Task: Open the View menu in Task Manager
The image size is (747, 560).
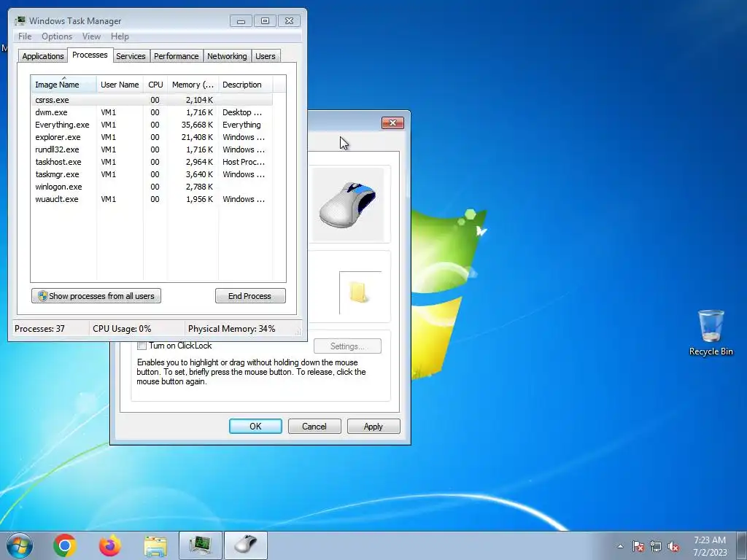Action: coord(91,36)
